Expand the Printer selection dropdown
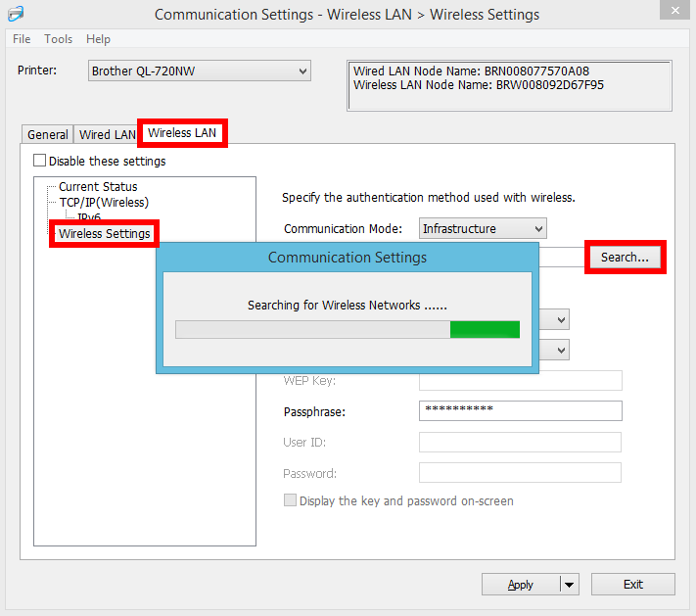Viewport: 696px width, 616px height. [x=199, y=71]
